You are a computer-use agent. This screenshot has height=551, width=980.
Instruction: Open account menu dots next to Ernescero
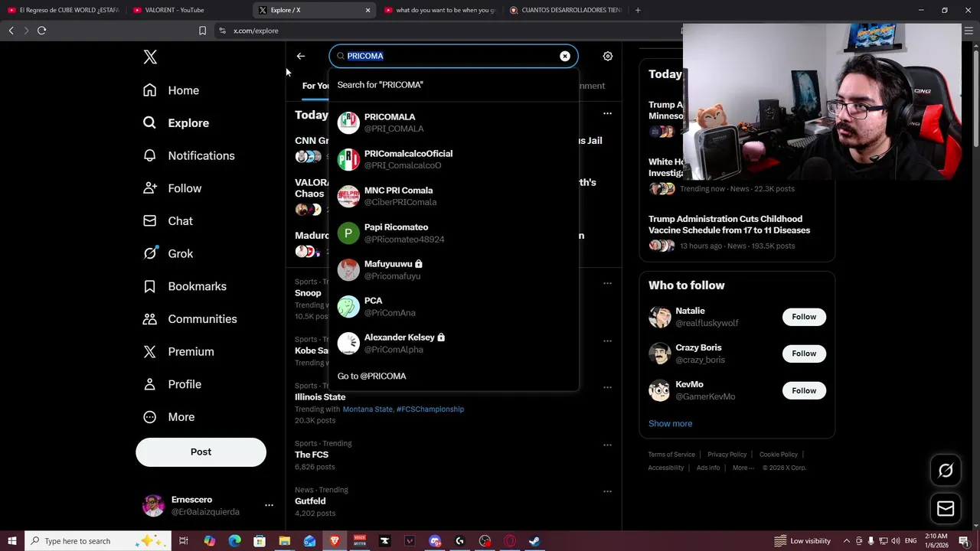(269, 505)
